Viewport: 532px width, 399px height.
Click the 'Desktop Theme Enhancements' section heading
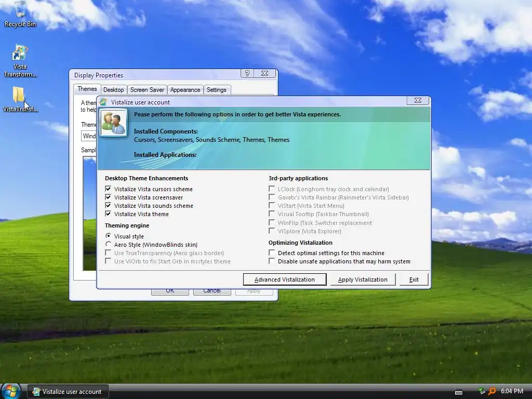pyautogui.click(x=147, y=178)
